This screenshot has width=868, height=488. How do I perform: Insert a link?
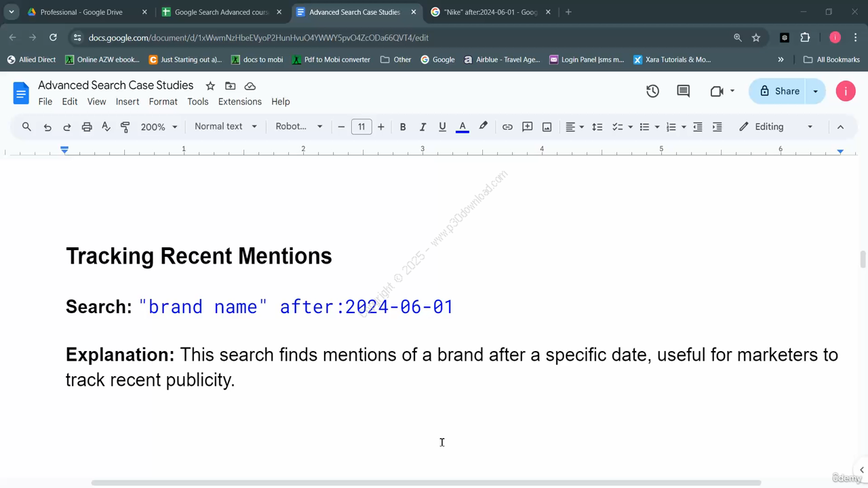(x=507, y=127)
